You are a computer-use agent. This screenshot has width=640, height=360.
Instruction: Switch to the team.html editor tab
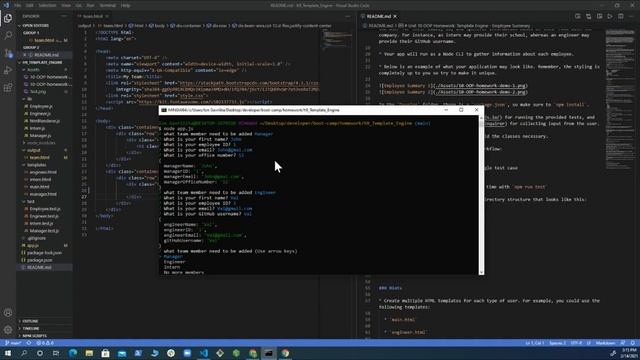point(92,16)
